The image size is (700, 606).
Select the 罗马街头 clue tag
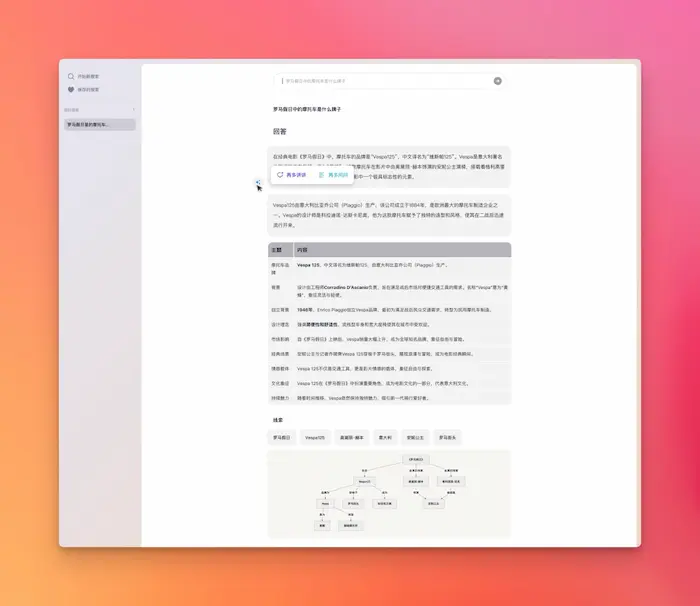(x=449, y=437)
